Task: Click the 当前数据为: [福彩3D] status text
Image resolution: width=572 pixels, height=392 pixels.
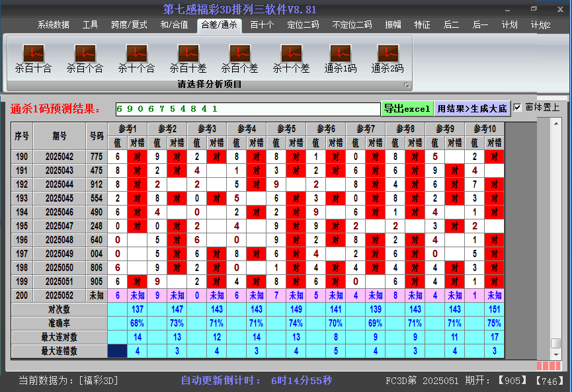Action: click(x=69, y=381)
